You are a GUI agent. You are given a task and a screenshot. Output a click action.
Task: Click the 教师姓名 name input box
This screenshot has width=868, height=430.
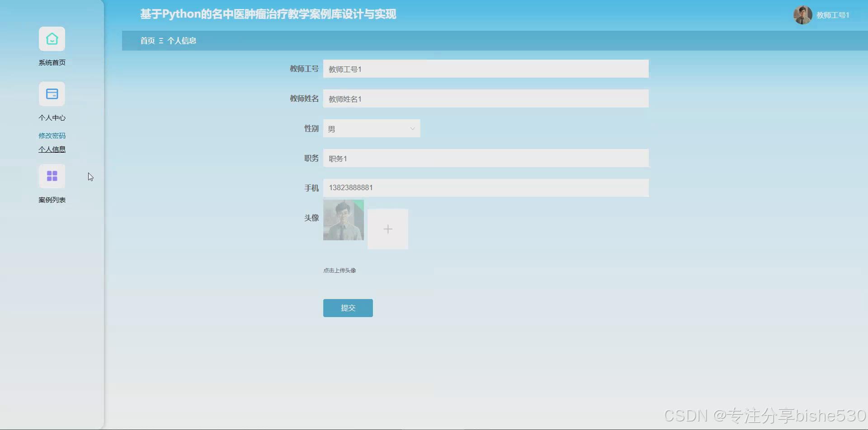click(x=486, y=98)
